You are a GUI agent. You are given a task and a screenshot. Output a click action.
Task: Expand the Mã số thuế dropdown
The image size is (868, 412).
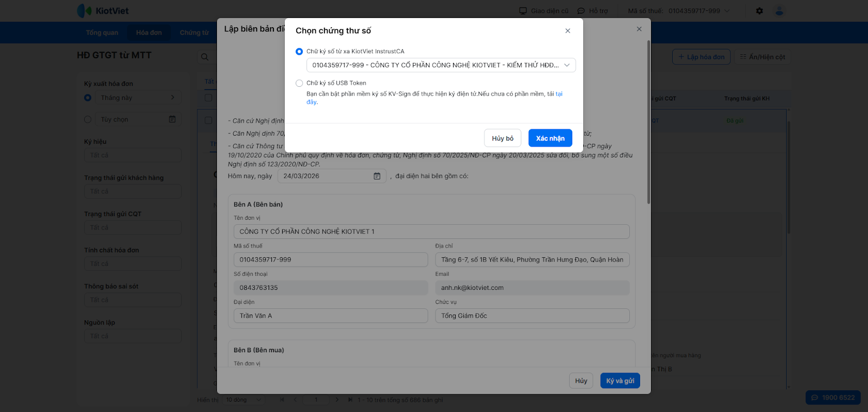pos(727,11)
